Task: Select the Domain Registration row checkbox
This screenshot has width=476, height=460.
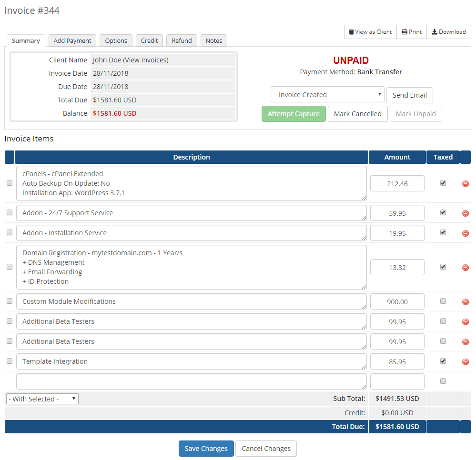Action: click(10, 267)
